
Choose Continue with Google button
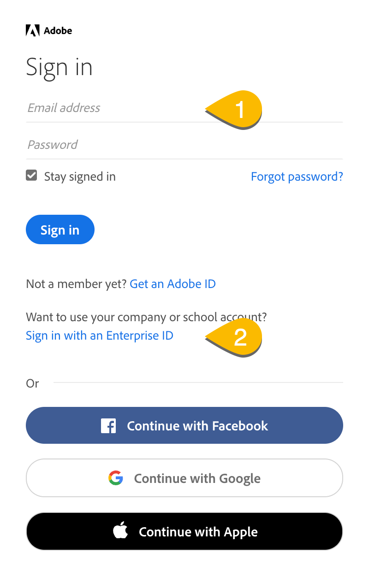184,478
